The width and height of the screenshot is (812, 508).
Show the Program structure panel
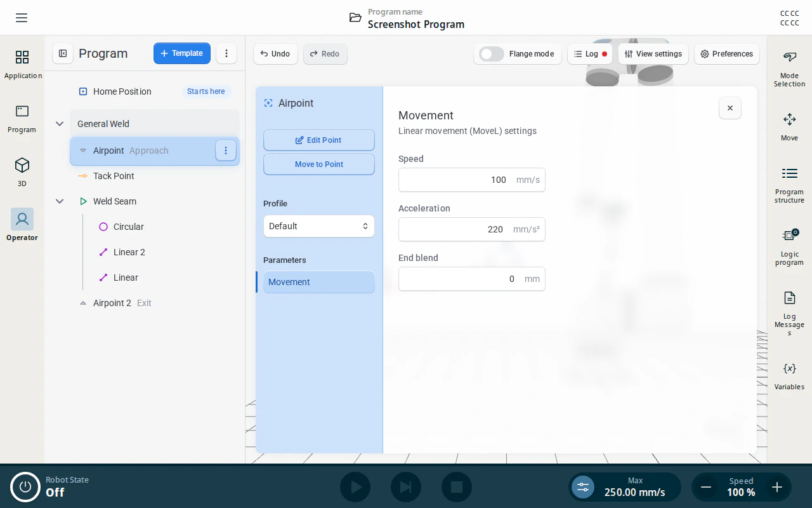pos(789,185)
